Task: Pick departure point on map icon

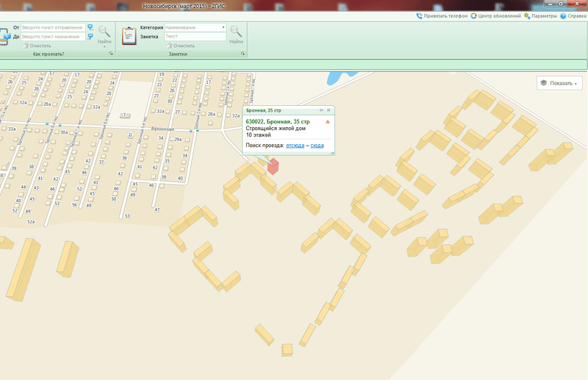Action: (90, 27)
